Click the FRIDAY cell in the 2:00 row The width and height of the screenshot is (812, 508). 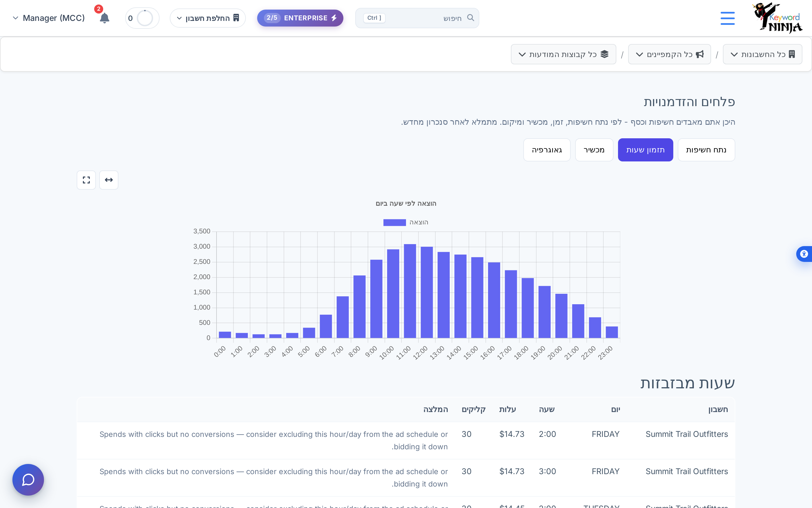(606, 434)
